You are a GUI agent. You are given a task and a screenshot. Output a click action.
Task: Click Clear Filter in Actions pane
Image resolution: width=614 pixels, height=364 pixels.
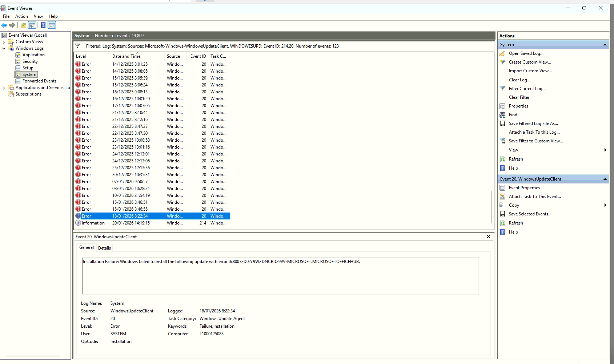pos(519,97)
